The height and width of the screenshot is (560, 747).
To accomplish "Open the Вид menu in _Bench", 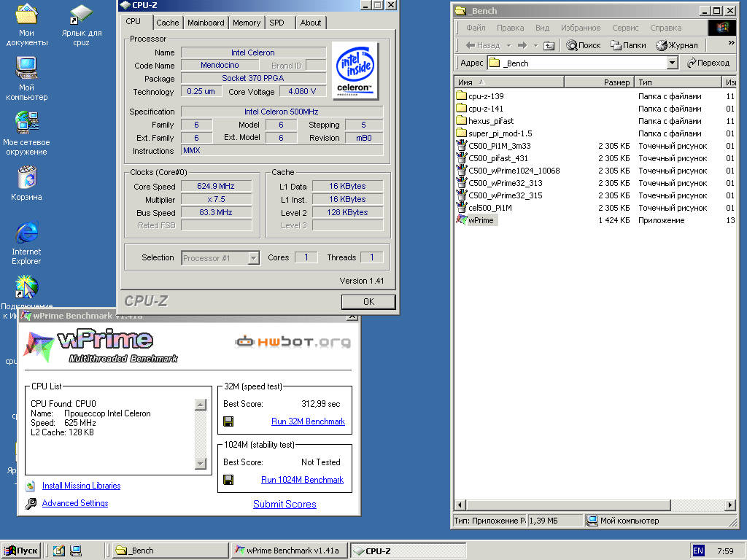I will [x=542, y=28].
